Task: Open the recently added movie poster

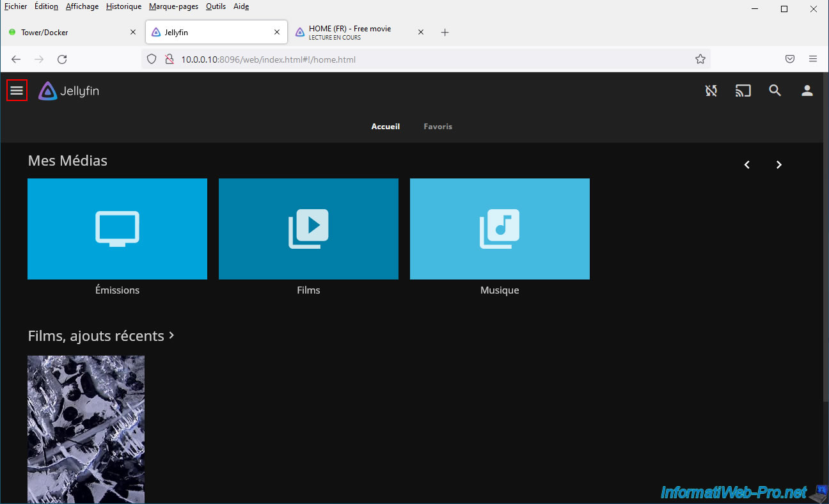Action: (x=86, y=429)
